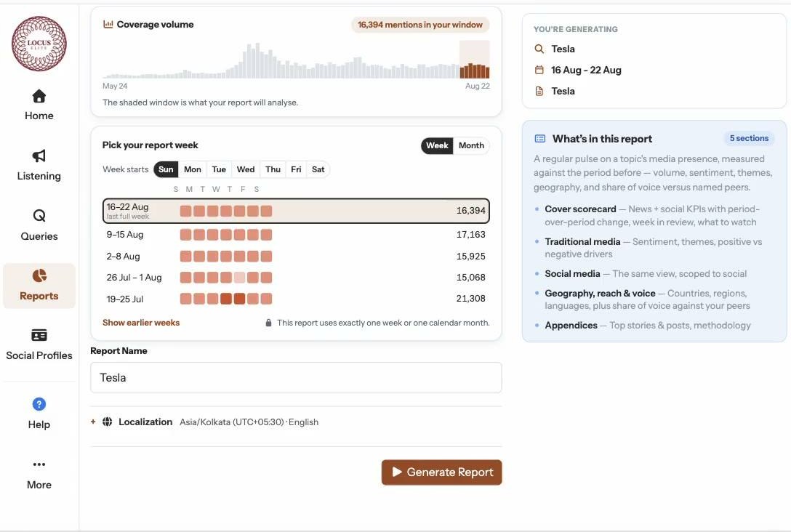Open the Reports menu label
Screen dimensions: 791x532
tap(39, 296)
